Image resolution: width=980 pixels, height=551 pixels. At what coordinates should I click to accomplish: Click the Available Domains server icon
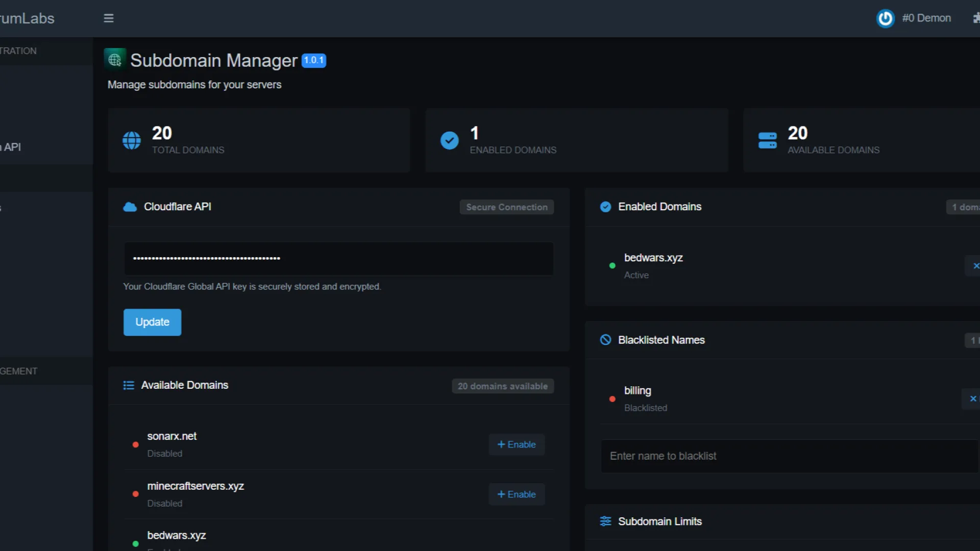pos(767,140)
